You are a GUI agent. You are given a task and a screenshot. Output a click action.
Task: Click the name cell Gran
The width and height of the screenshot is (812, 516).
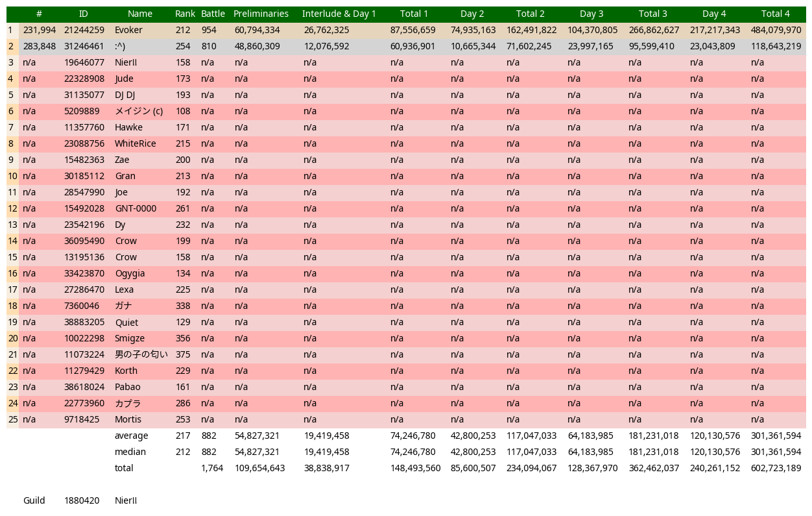[125, 176]
